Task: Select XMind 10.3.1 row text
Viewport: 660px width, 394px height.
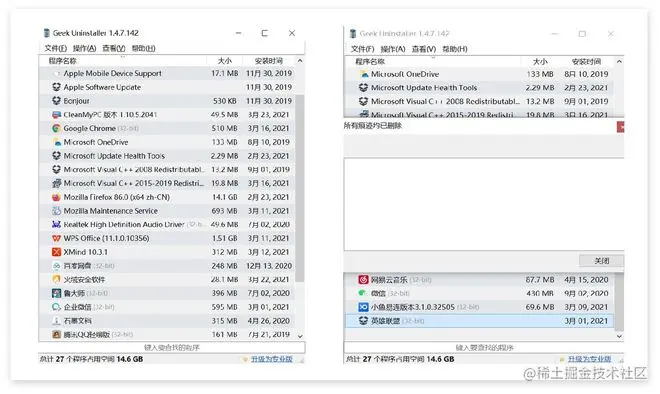Action: coord(85,252)
